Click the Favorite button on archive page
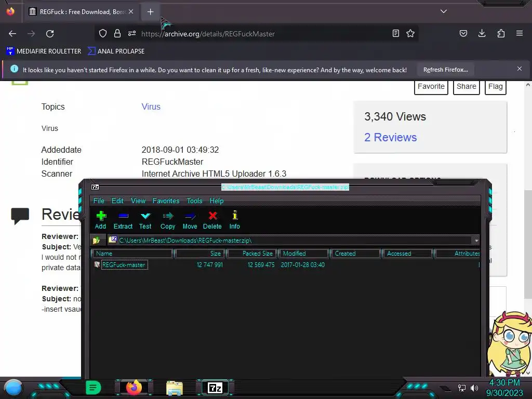This screenshot has width=532, height=399. click(x=431, y=87)
